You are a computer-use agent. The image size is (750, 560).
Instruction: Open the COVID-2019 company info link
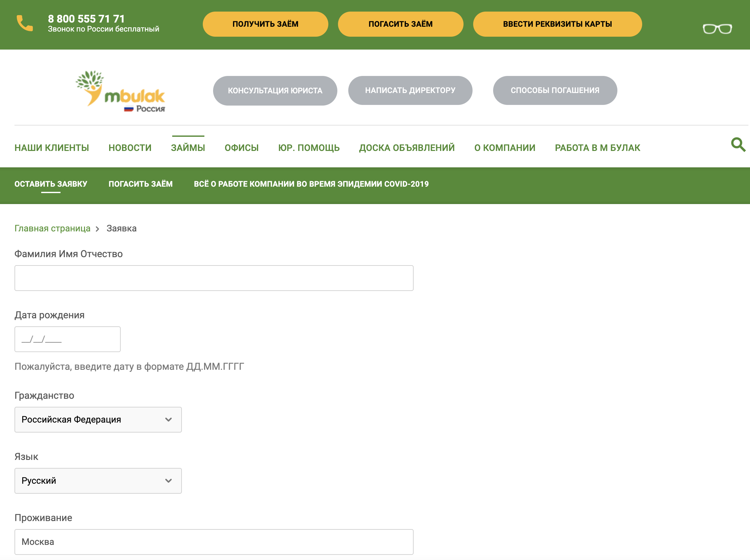pyautogui.click(x=311, y=184)
